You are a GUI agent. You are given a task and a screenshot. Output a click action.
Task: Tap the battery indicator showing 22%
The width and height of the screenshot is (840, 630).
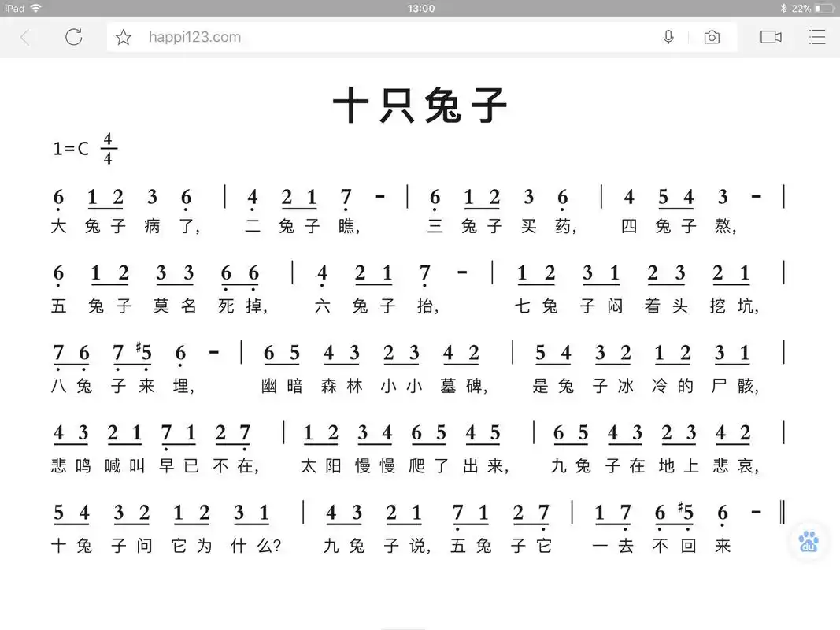812,9
